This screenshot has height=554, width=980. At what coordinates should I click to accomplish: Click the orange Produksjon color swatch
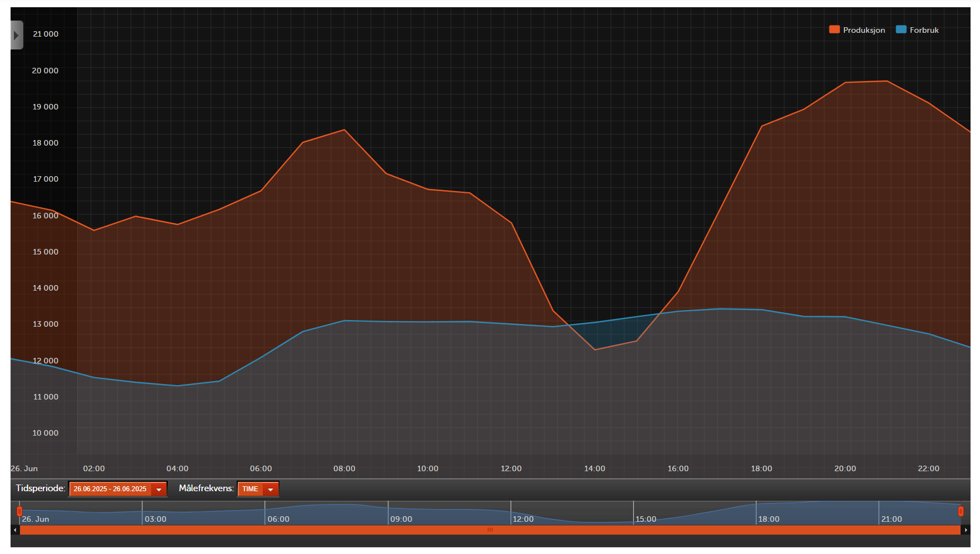coord(834,29)
